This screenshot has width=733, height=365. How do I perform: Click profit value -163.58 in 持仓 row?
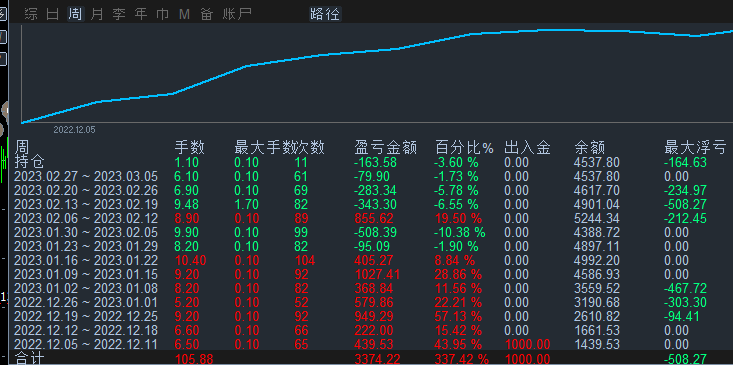pos(375,163)
